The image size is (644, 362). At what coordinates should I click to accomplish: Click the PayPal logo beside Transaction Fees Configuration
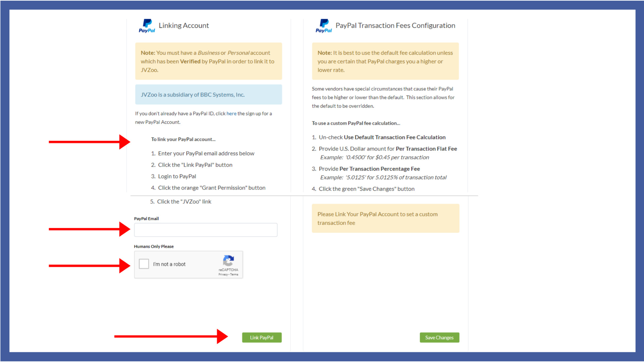click(x=324, y=26)
